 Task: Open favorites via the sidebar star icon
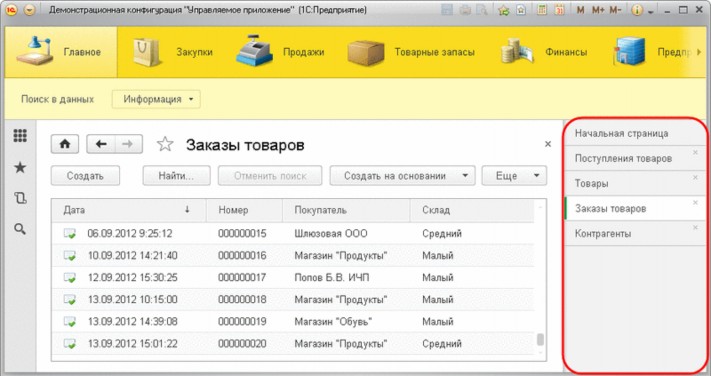point(20,167)
